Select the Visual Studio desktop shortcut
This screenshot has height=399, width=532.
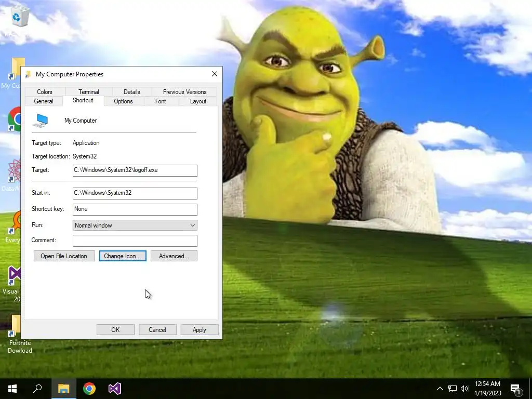[x=14, y=275]
